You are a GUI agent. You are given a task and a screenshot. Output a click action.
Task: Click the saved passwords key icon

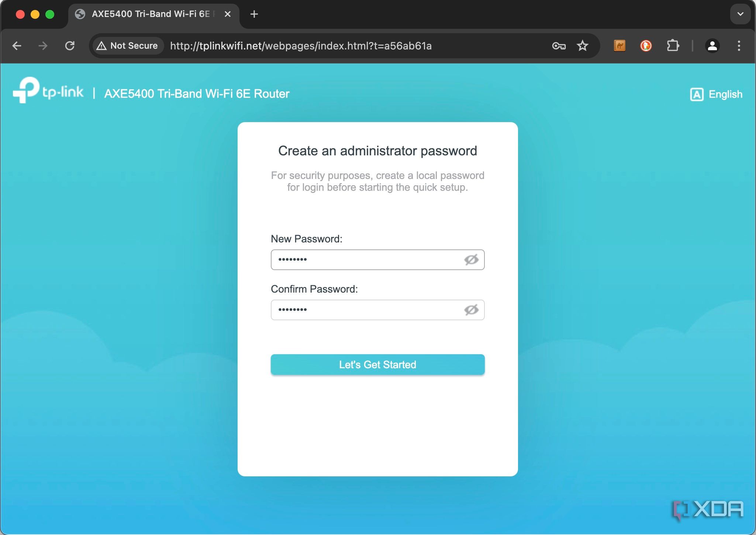pos(559,46)
